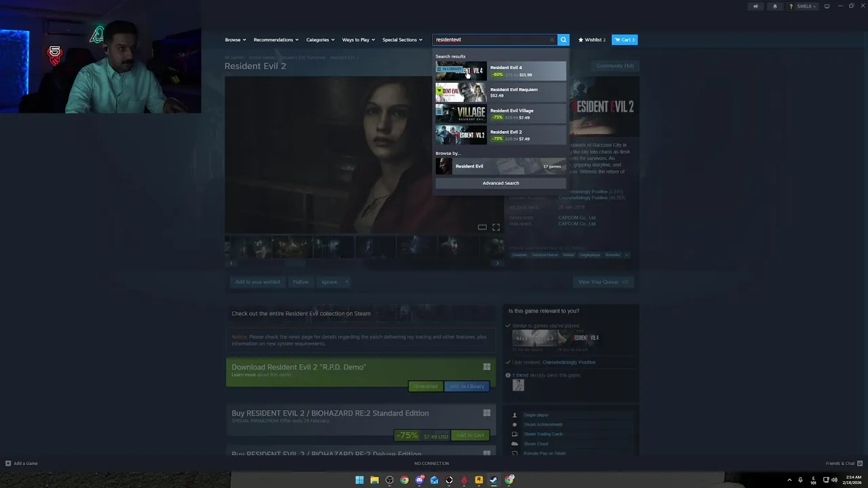The width and height of the screenshot is (868, 488).
Task: Open File Explorer from the taskbar
Action: pyautogui.click(x=374, y=480)
